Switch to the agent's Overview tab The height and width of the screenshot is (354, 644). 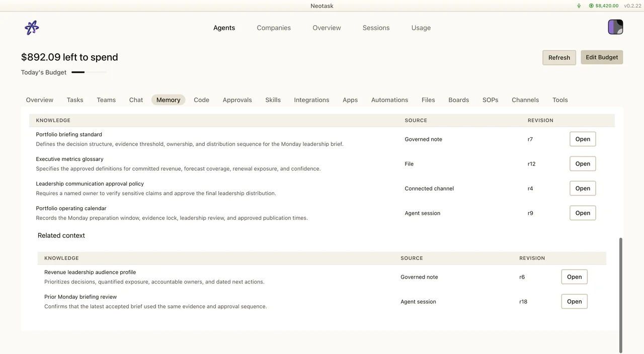(x=40, y=100)
